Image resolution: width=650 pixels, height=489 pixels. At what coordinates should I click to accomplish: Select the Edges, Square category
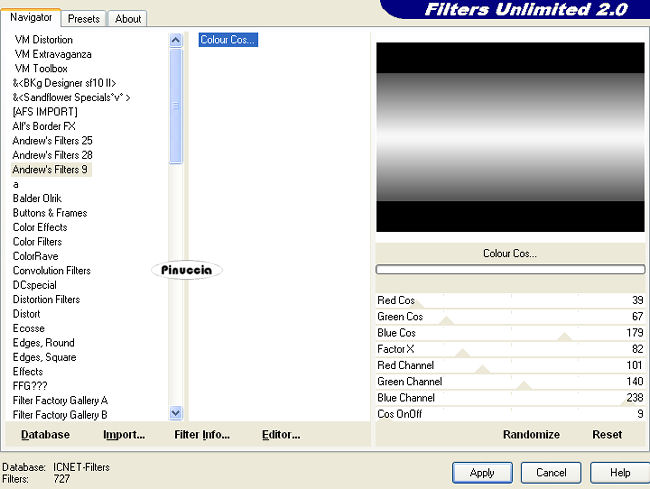[x=44, y=357]
